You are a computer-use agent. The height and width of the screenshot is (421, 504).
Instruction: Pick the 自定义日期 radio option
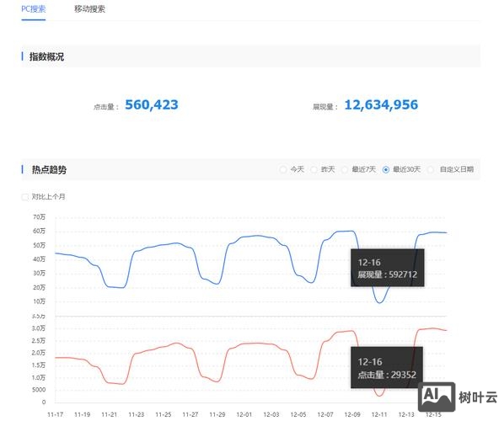(x=431, y=169)
